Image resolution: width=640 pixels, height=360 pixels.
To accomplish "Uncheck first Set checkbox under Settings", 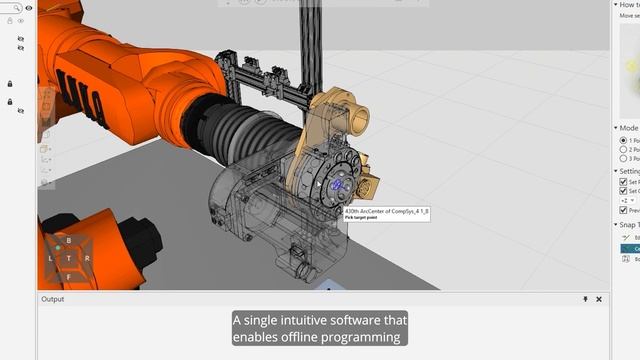I will 623,182.
